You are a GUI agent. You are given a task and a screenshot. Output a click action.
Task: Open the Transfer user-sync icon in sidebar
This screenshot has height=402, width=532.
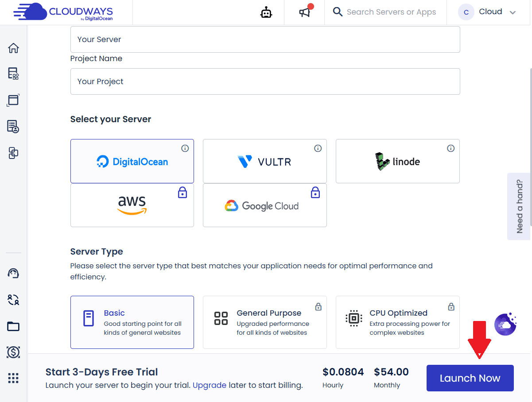pyautogui.click(x=13, y=300)
